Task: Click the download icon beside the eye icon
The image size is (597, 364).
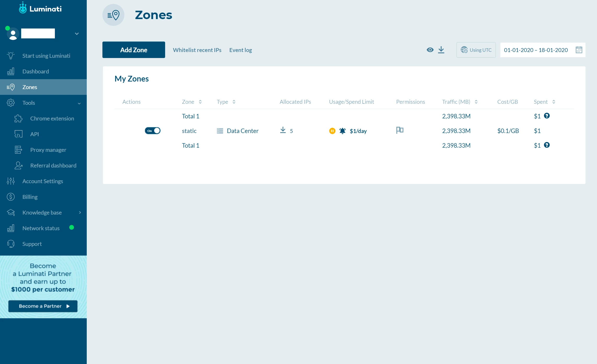Action: (441, 50)
